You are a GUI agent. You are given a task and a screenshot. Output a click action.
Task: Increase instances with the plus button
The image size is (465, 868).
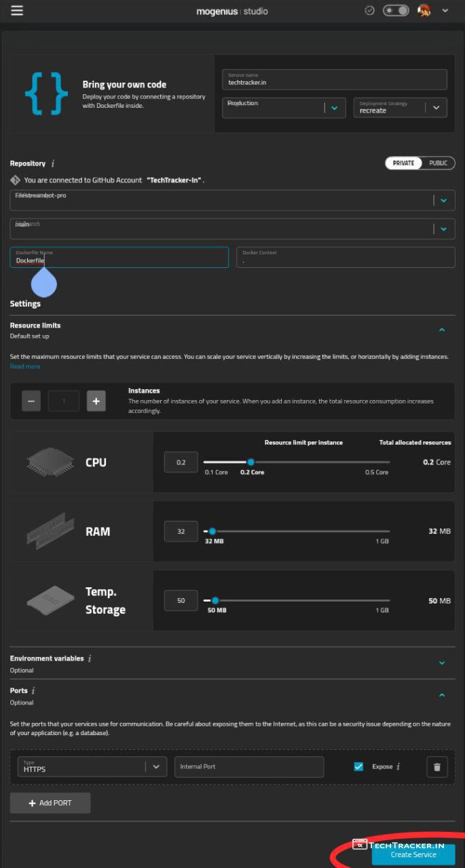(96, 401)
